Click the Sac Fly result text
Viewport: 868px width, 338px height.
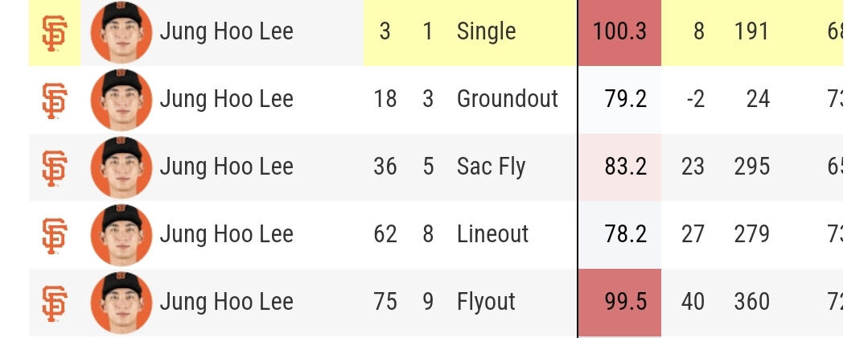coord(491,167)
